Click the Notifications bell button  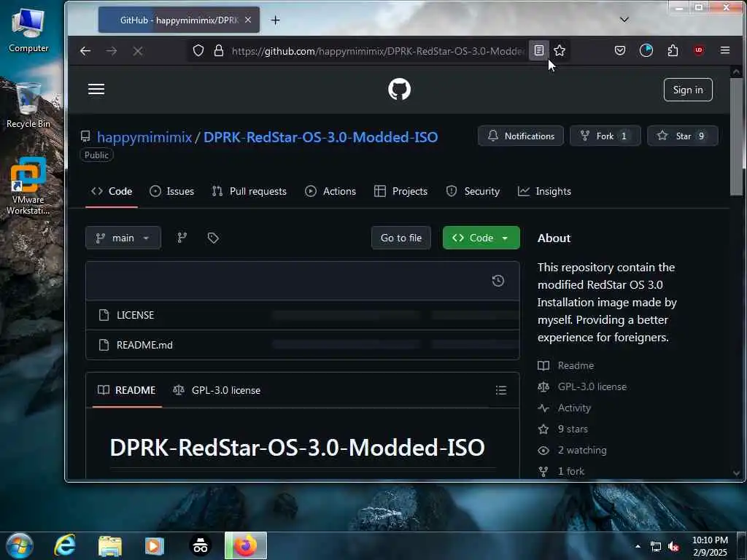tap(521, 136)
